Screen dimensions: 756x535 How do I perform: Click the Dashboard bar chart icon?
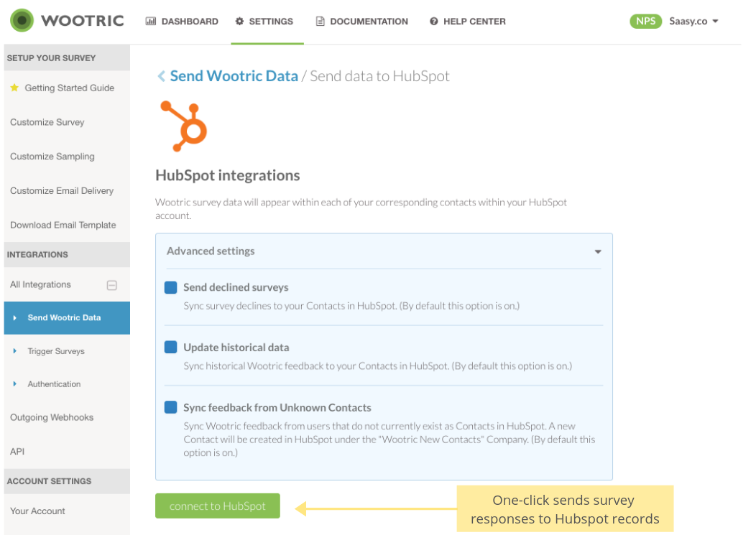point(151,22)
